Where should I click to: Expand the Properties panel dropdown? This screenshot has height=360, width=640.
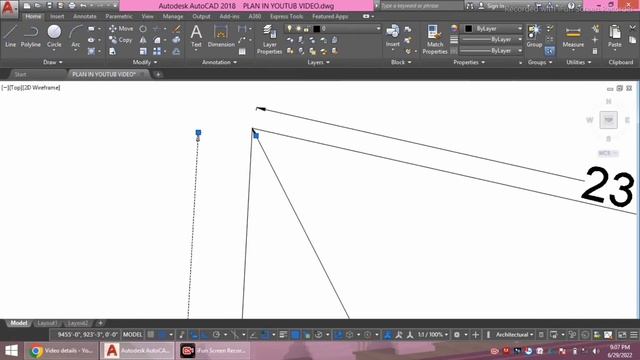tap(469, 62)
